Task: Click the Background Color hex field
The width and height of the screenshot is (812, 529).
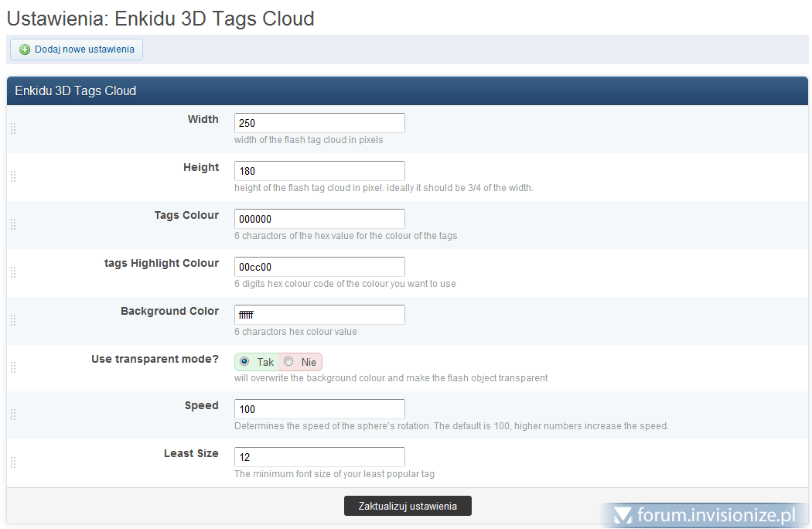Action: [319, 315]
